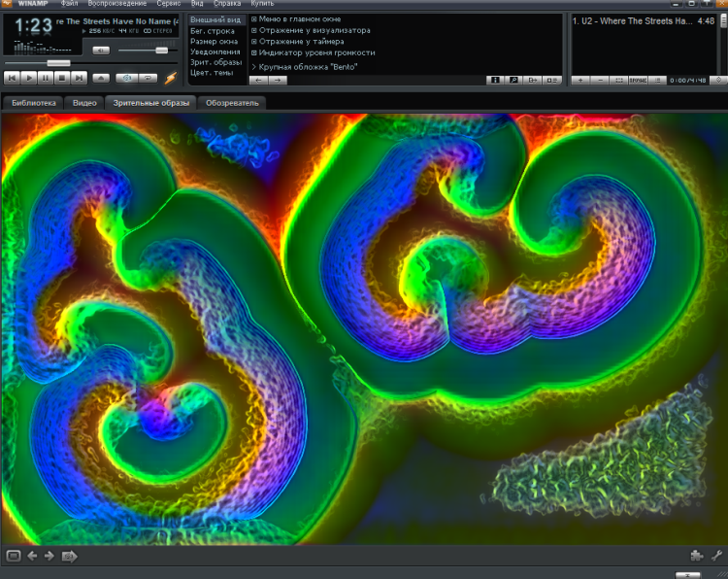728x579 pixels.
Task: Expand 'Отражение у таймера' option
Action: (x=254, y=42)
